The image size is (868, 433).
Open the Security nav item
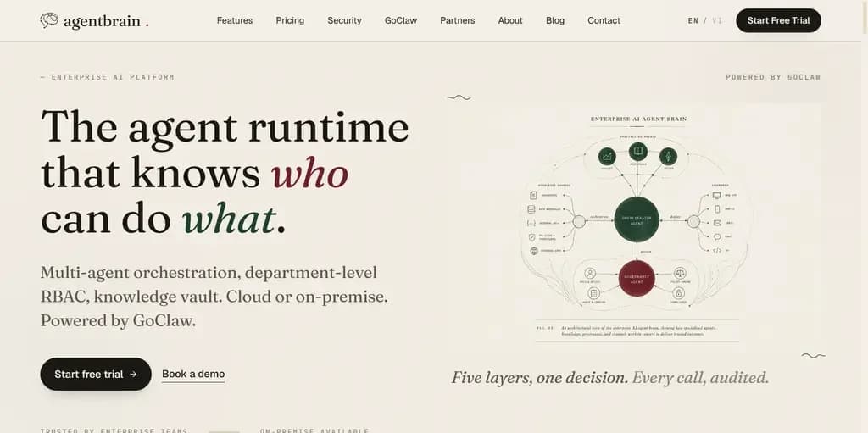[x=344, y=20]
